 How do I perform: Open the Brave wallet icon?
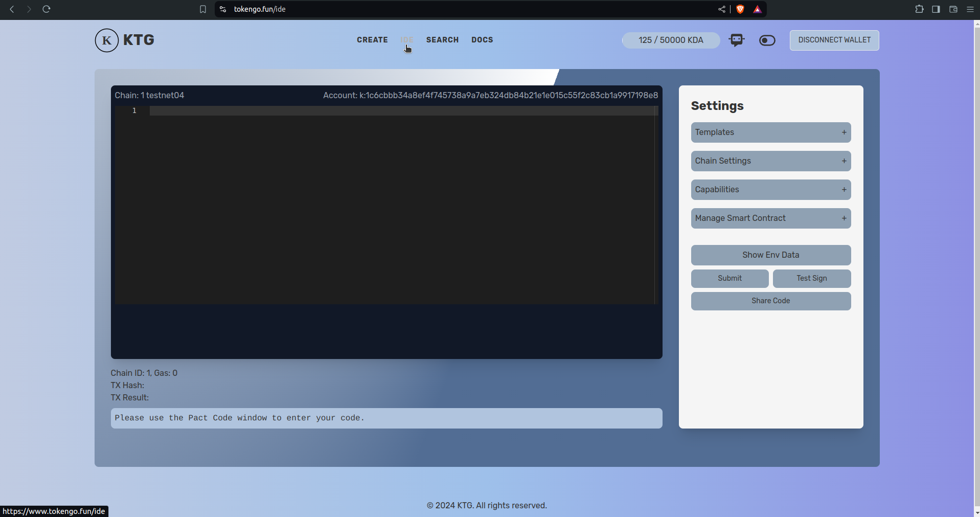coord(953,9)
